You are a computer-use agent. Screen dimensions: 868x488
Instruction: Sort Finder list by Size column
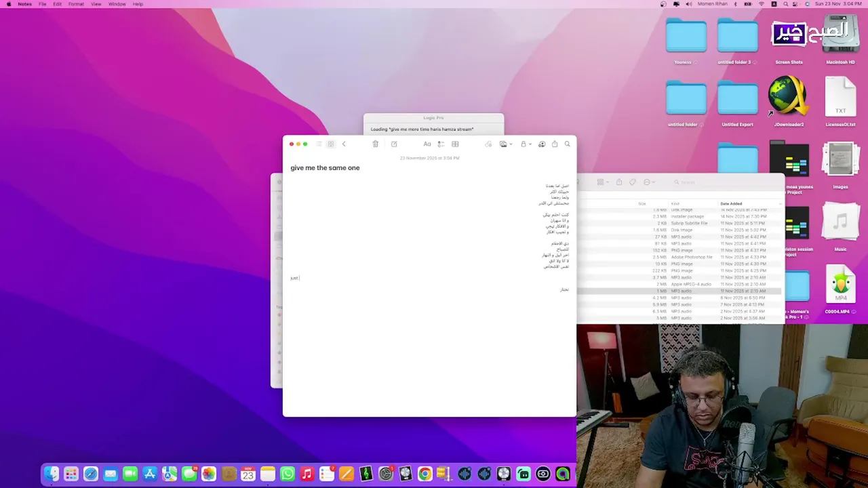642,203
